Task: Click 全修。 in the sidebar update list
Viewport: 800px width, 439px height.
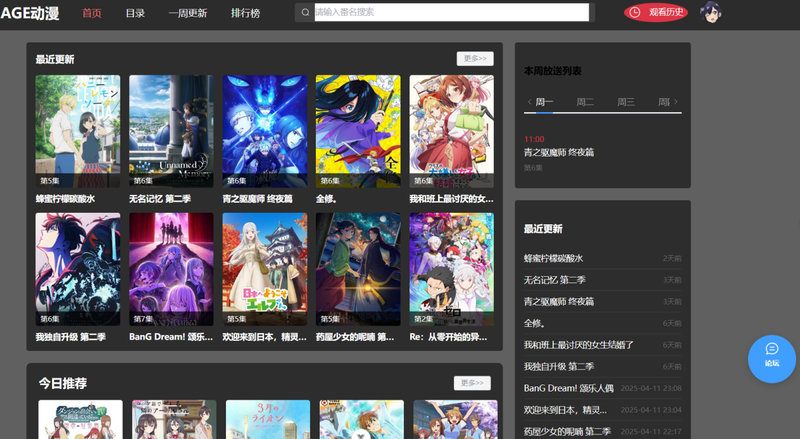Action: coord(534,323)
